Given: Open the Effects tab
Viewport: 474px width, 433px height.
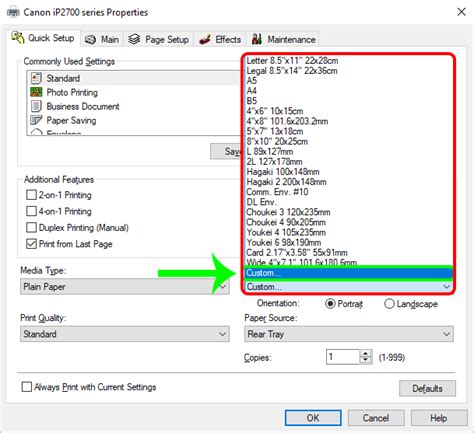Looking at the screenshot, I should (x=220, y=40).
